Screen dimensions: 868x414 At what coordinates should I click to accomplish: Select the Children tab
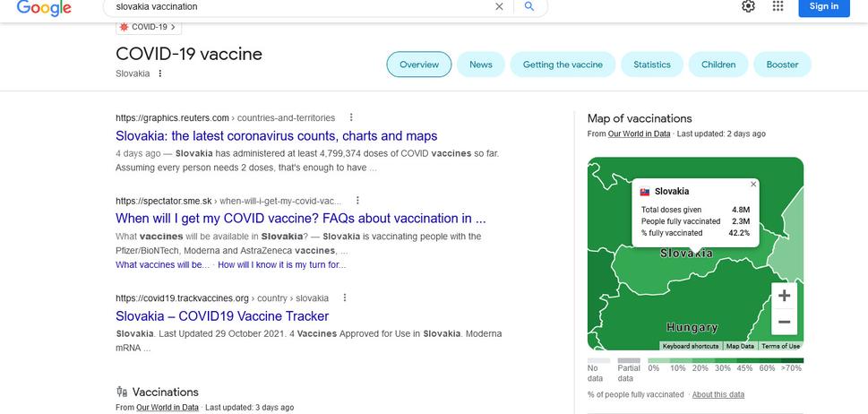718,65
